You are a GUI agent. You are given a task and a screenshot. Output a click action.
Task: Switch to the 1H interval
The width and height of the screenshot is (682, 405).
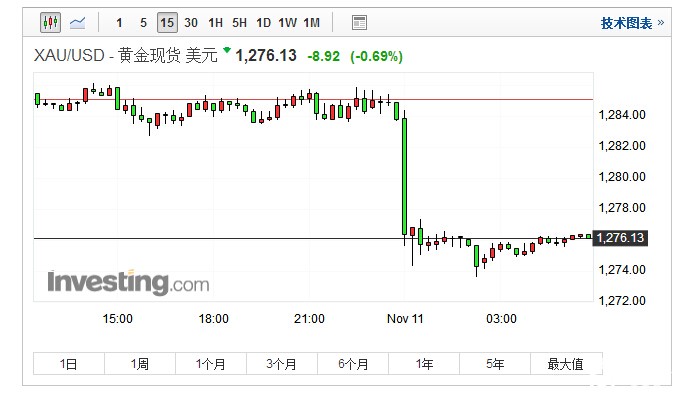pos(215,22)
